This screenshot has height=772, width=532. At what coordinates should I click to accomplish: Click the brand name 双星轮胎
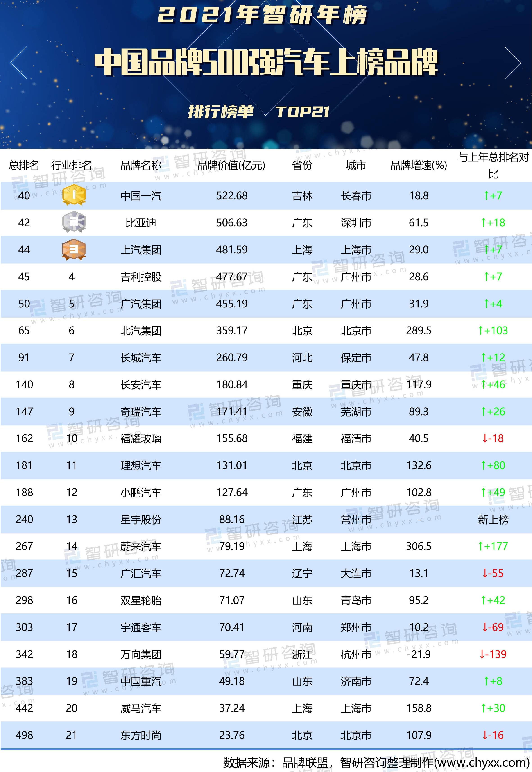coord(141,600)
